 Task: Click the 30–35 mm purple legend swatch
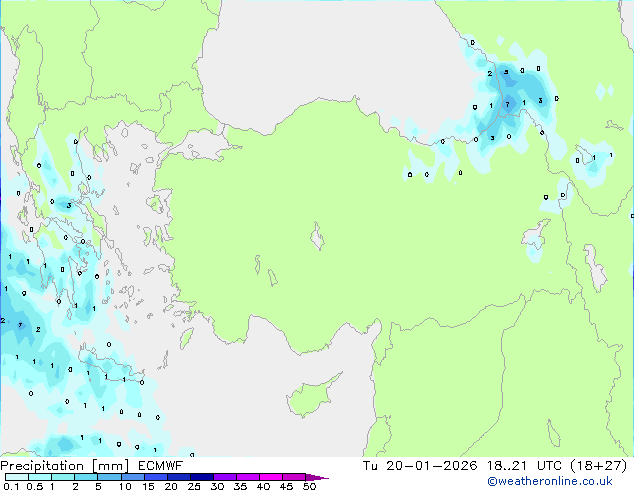pos(224,477)
